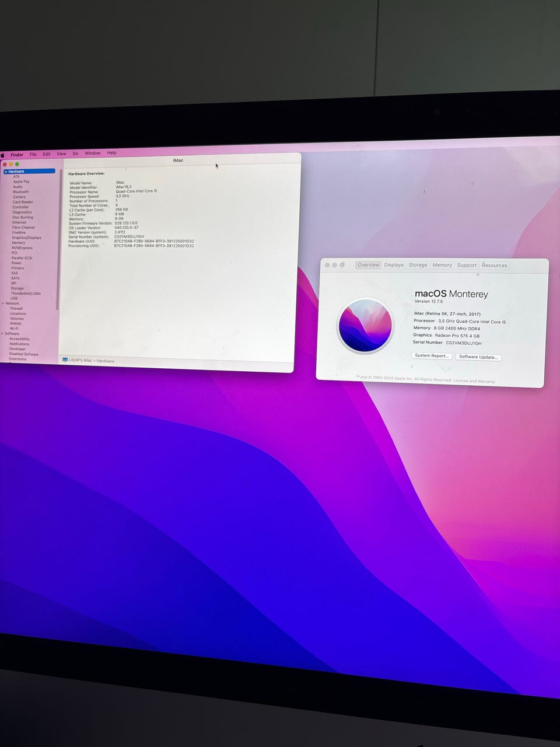Select Developer under Software

(17, 349)
